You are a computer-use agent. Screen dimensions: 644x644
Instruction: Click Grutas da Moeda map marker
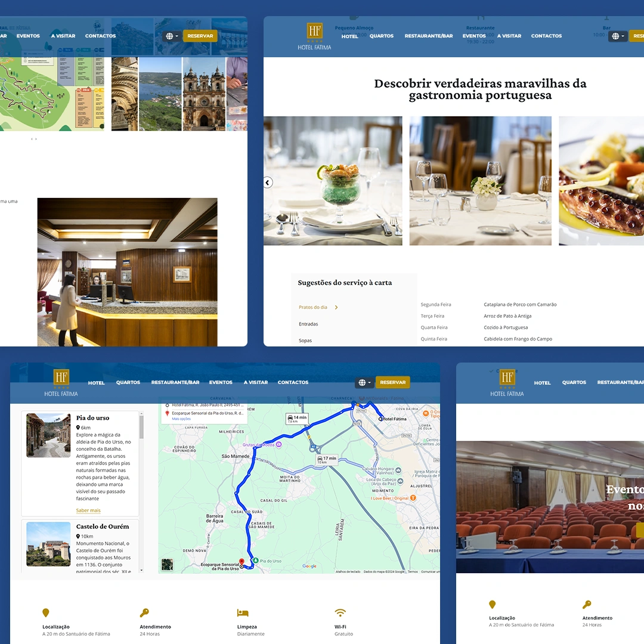[x=279, y=444]
